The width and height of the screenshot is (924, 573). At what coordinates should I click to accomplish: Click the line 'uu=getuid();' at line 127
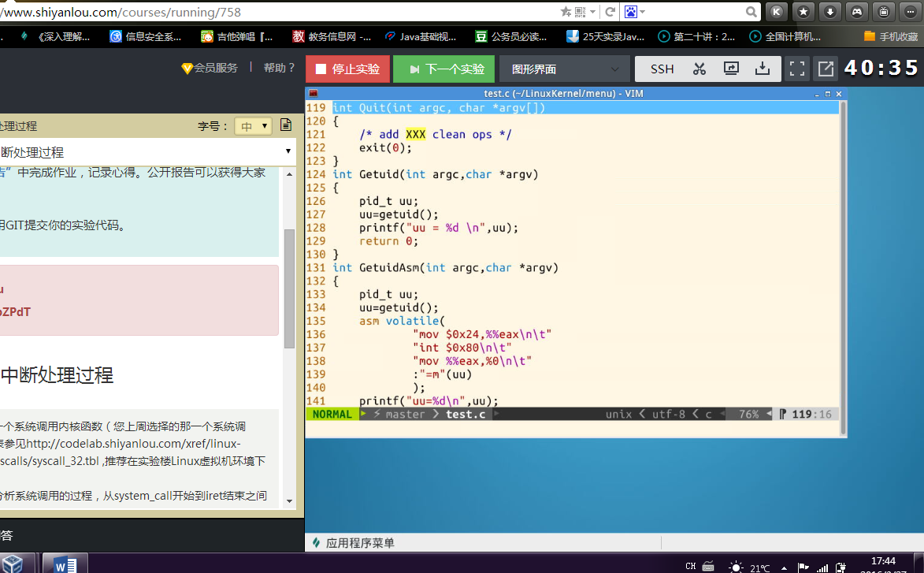[x=399, y=214]
